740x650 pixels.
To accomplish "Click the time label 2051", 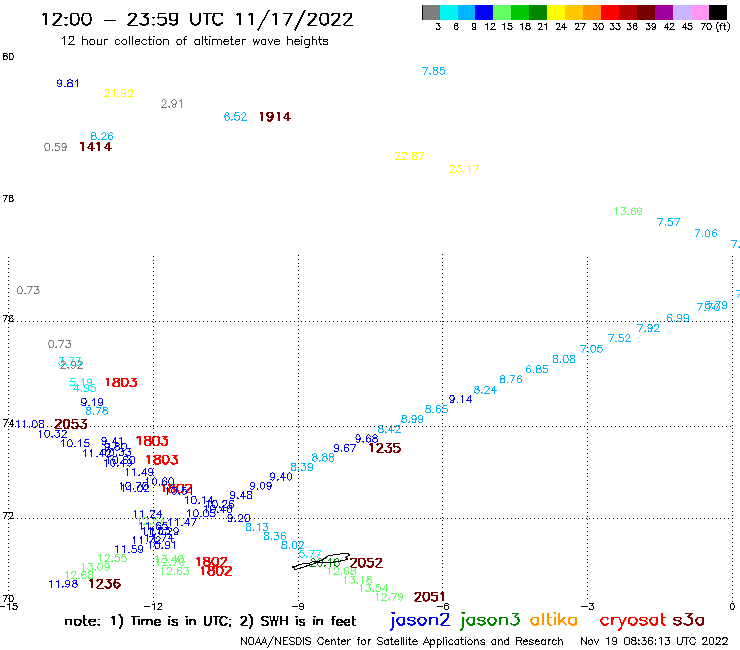I will 429,597.
